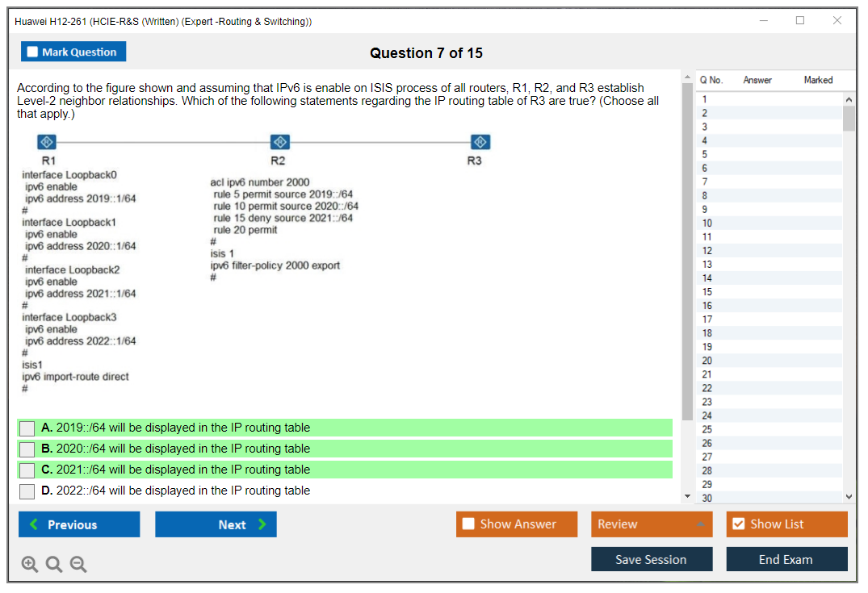868x593 pixels.
Task: Click the End Exam button
Action: (x=786, y=559)
